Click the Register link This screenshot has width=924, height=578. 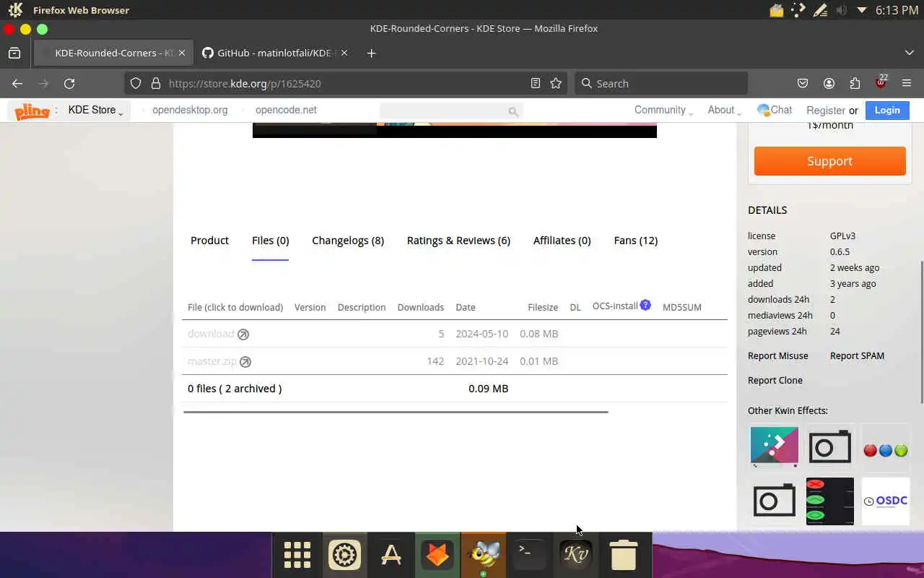pos(826,111)
